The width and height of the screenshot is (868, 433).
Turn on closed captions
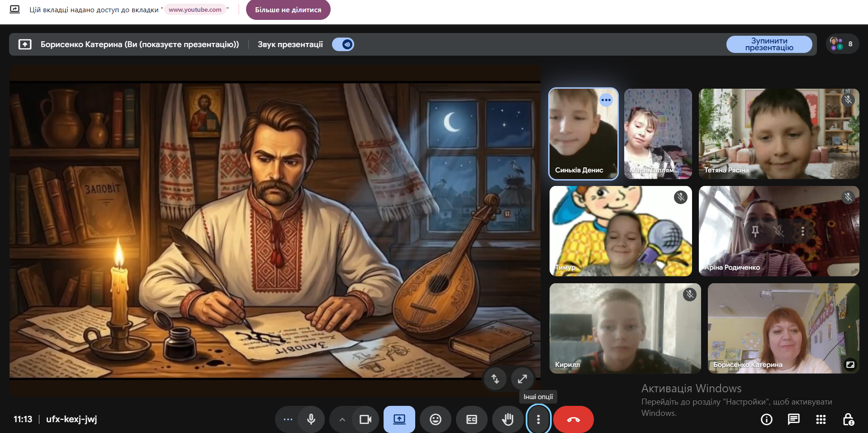[x=471, y=419]
